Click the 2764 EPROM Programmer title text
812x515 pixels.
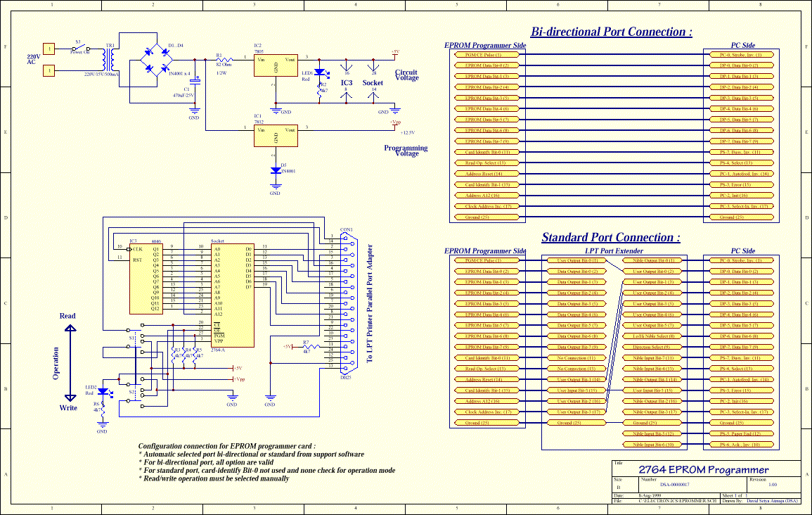(703, 470)
